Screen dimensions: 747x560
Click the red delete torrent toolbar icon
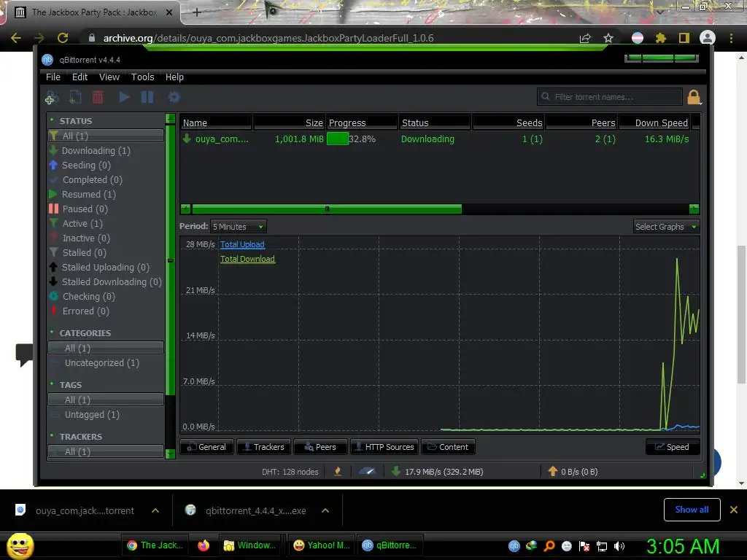tap(98, 97)
